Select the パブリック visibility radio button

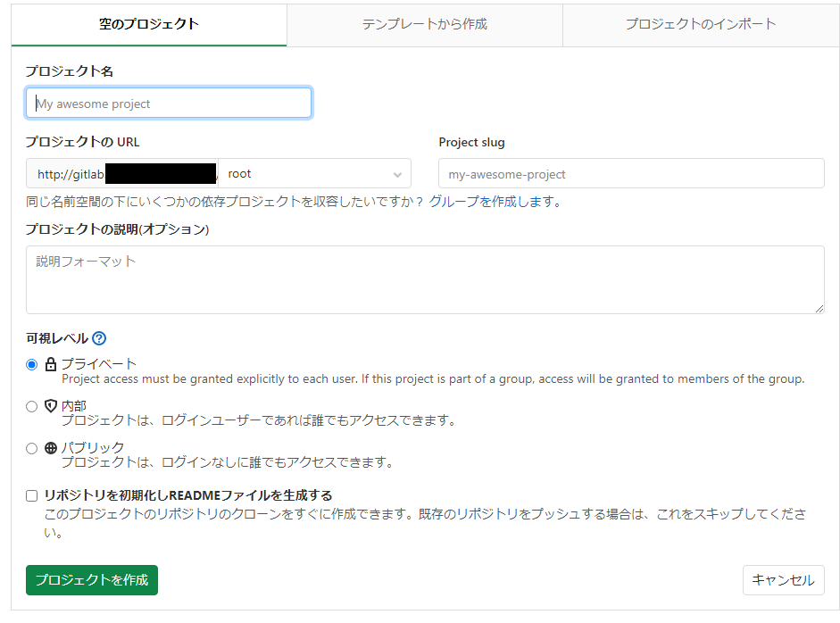click(31, 447)
